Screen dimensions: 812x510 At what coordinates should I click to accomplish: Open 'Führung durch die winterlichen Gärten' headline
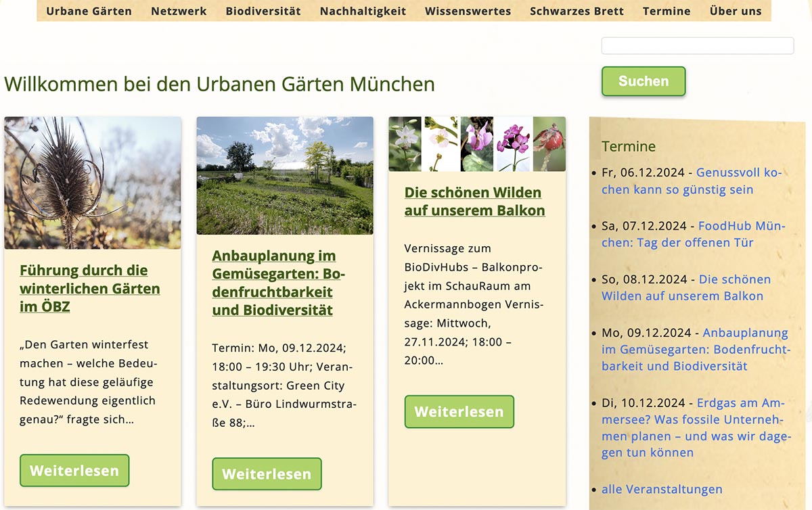tap(89, 288)
